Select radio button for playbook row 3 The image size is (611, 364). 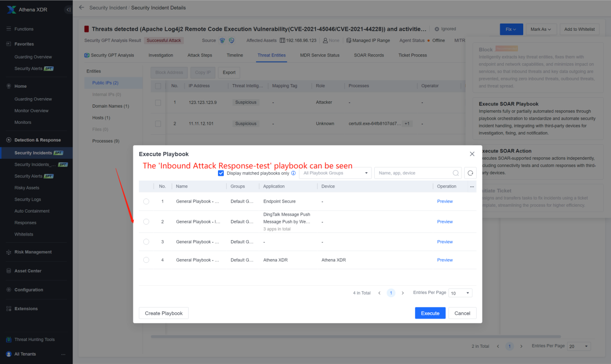[146, 242]
